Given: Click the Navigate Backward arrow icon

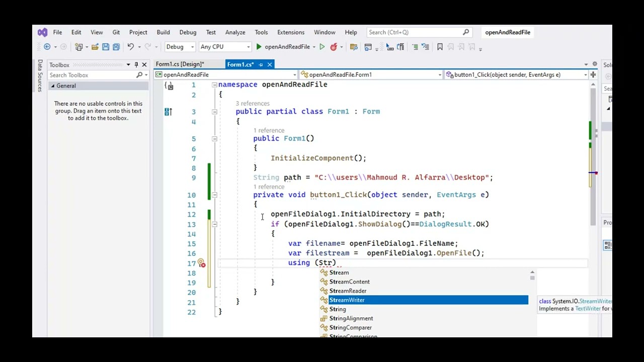Looking at the screenshot, I should coord(47,47).
